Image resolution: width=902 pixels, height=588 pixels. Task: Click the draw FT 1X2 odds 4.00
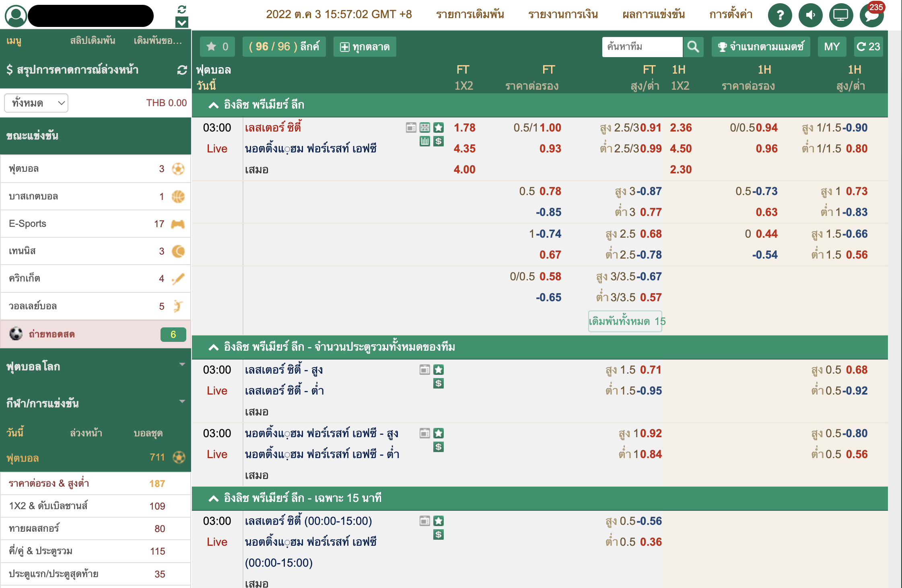click(x=464, y=170)
